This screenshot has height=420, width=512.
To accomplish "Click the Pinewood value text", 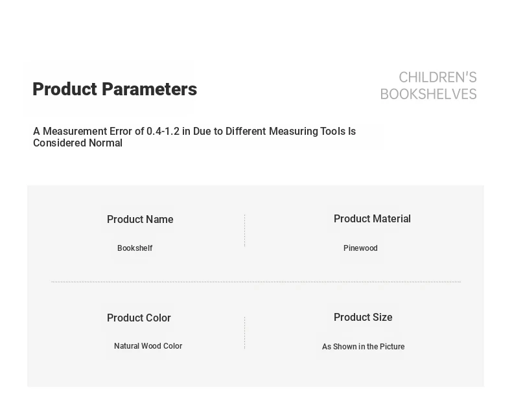I will (x=360, y=248).
